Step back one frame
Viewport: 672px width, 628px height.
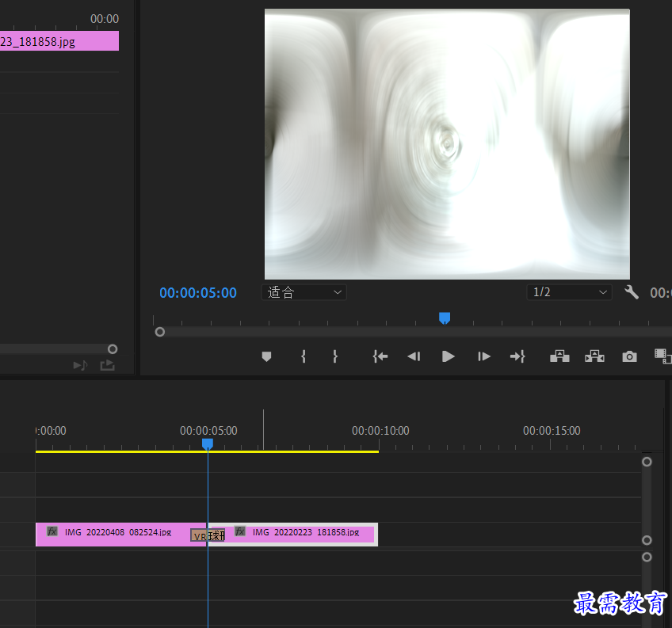pos(414,356)
